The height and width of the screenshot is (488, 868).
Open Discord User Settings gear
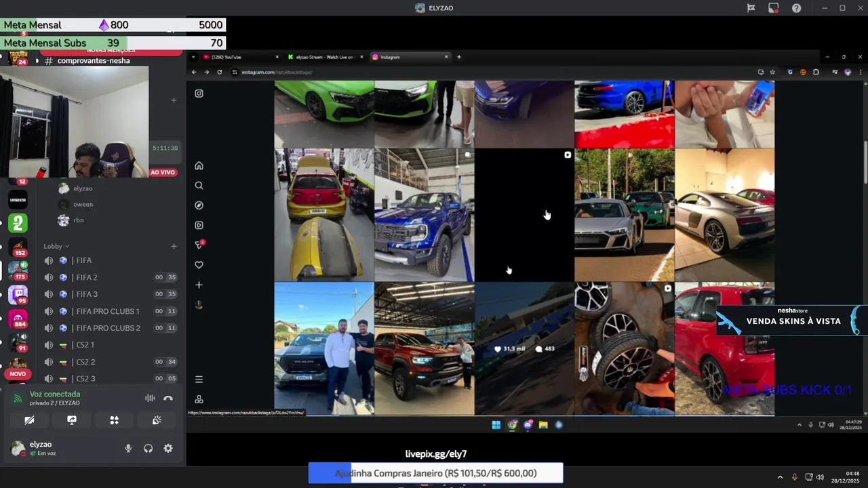coord(168,448)
